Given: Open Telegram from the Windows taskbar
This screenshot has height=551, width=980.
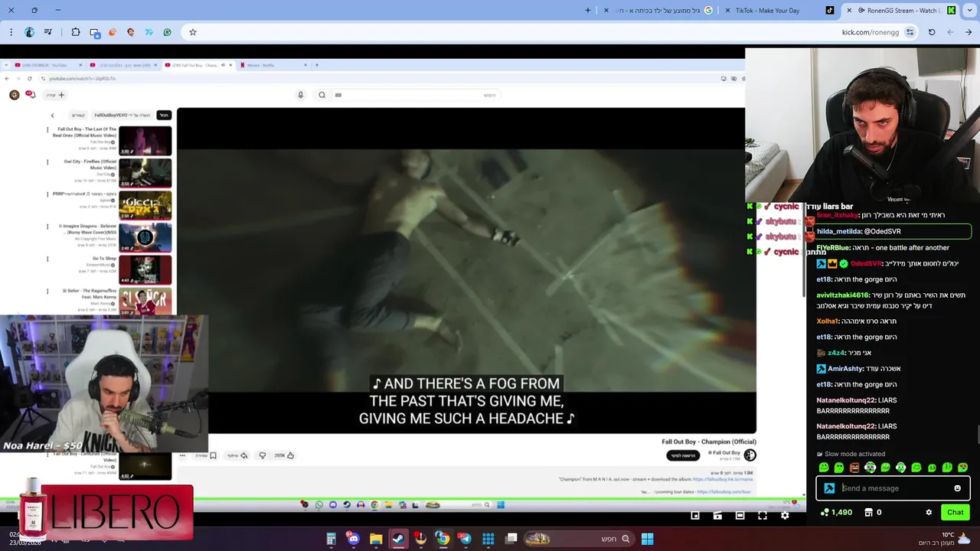Looking at the screenshot, I should pyautogui.click(x=465, y=539).
